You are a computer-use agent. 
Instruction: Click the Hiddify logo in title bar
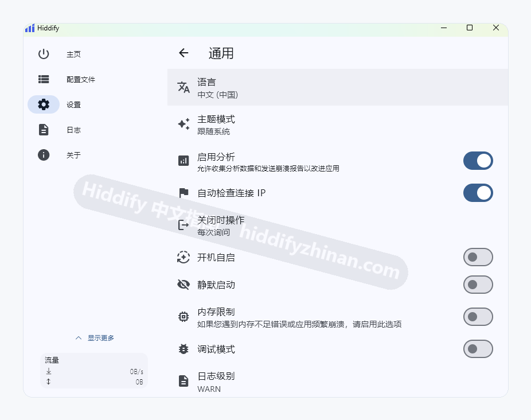coord(30,28)
